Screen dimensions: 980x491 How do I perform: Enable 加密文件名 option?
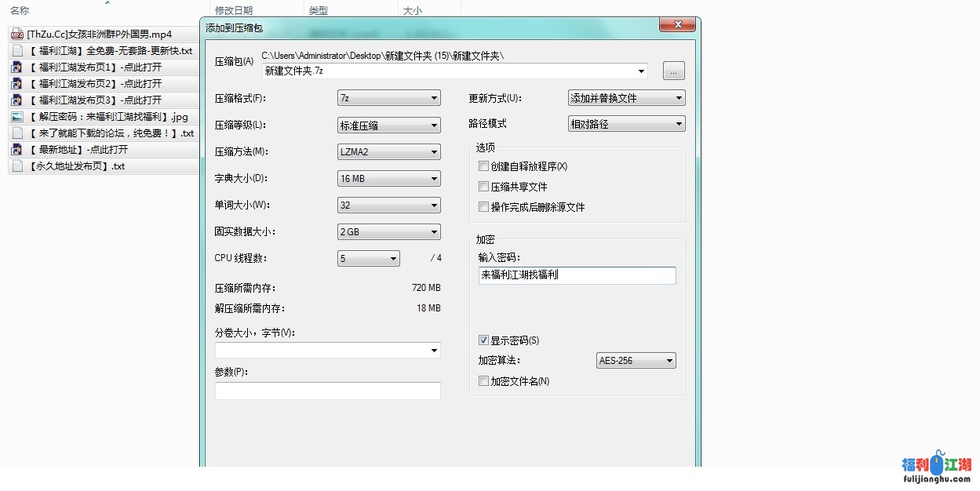[483, 380]
